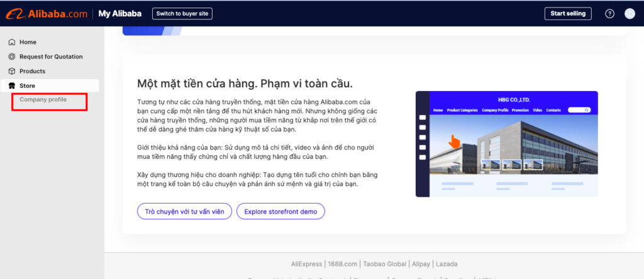The image size is (644, 279).
Task: Open the user avatar menu
Action: (x=630, y=14)
